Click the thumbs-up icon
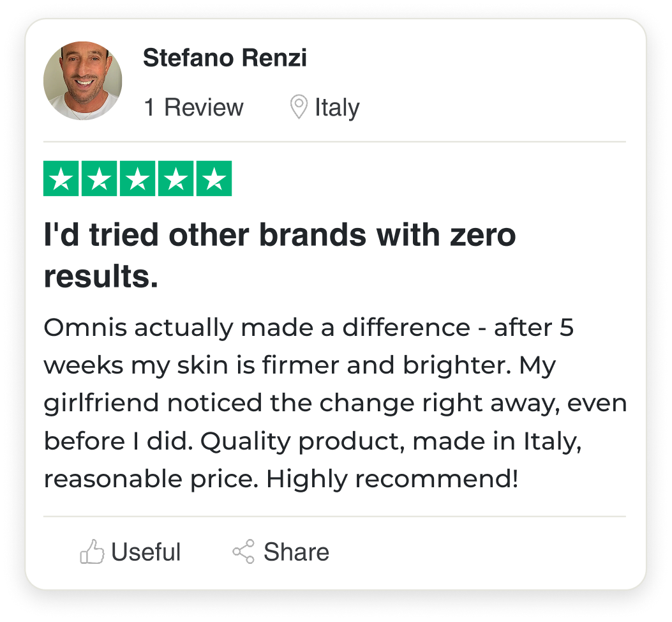Viewport: 672px width, 622px height. 92,552
